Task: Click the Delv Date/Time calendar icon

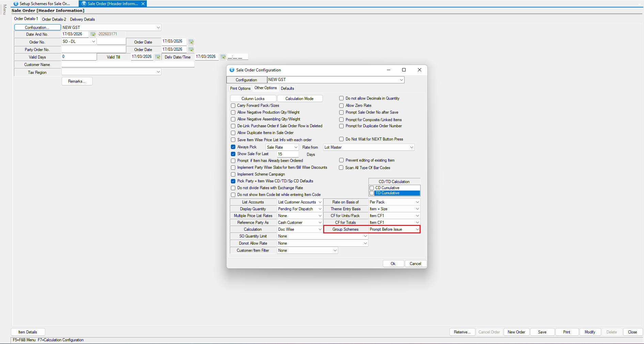Action: click(x=223, y=57)
